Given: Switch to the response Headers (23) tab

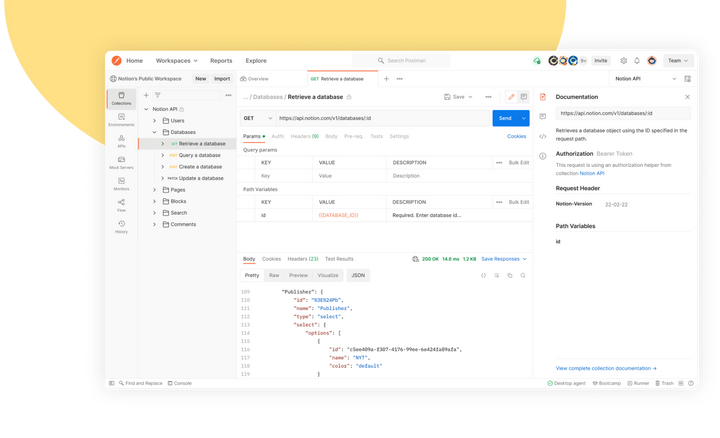Looking at the screenshot, I should 303,259.
